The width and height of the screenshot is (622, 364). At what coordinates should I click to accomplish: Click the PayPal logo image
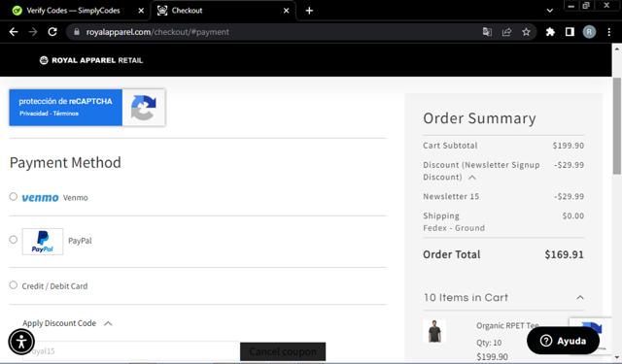pos(43,242)
